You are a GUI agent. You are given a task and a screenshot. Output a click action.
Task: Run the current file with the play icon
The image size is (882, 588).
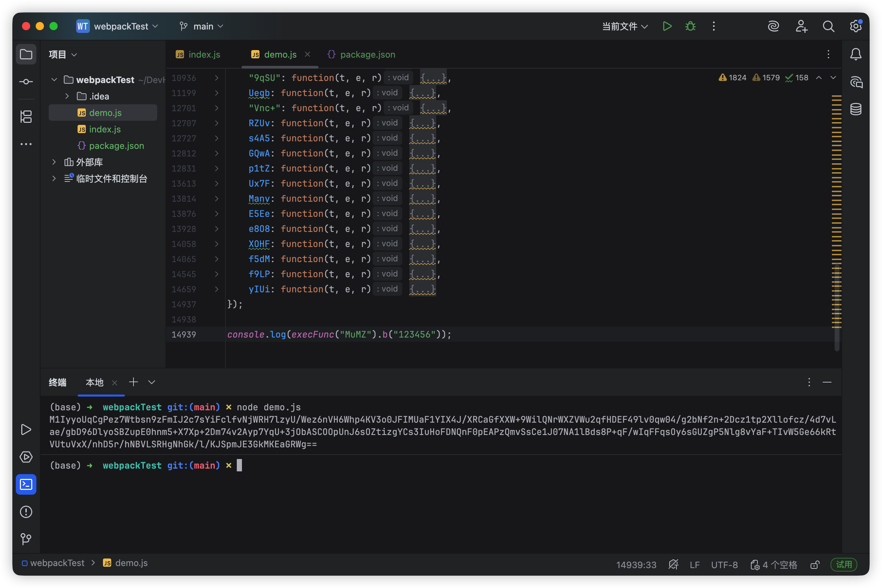[x=667, y=26]
